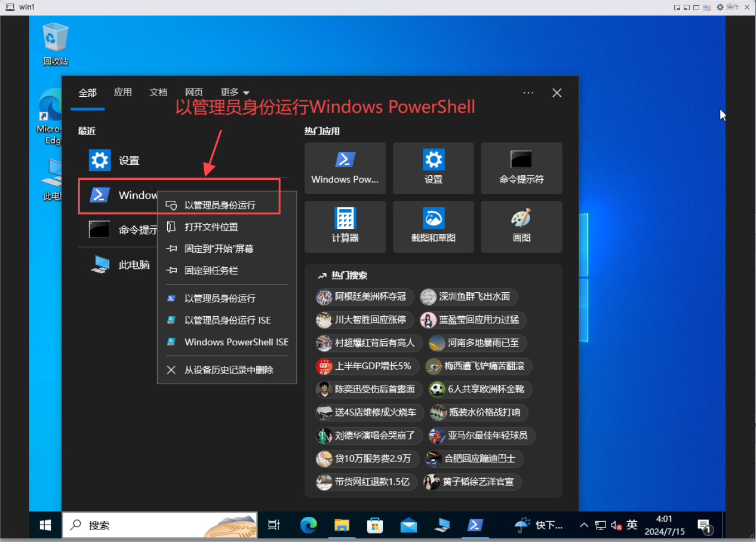Switch to the 文档 tab
The height and width of the screenshot is (542, 756).
158,92
